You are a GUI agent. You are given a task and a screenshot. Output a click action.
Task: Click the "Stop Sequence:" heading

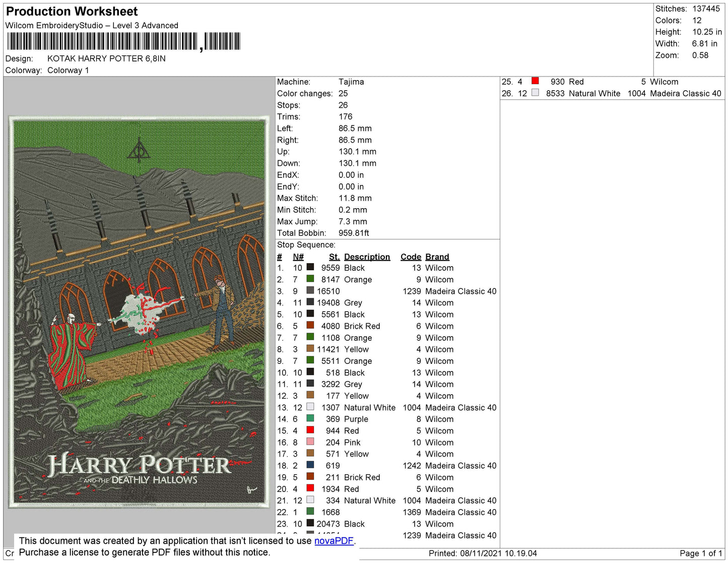coord(306,245)
